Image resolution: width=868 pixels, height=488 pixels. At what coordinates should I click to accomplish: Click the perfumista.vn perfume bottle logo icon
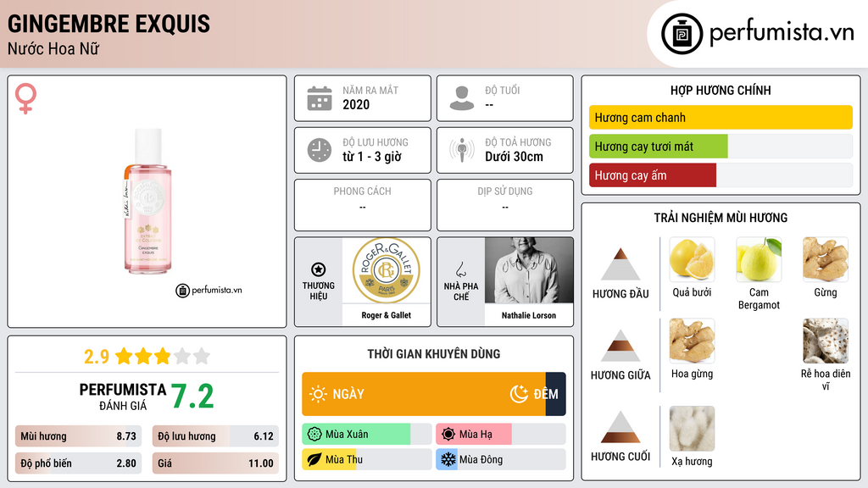click(682, 34)
